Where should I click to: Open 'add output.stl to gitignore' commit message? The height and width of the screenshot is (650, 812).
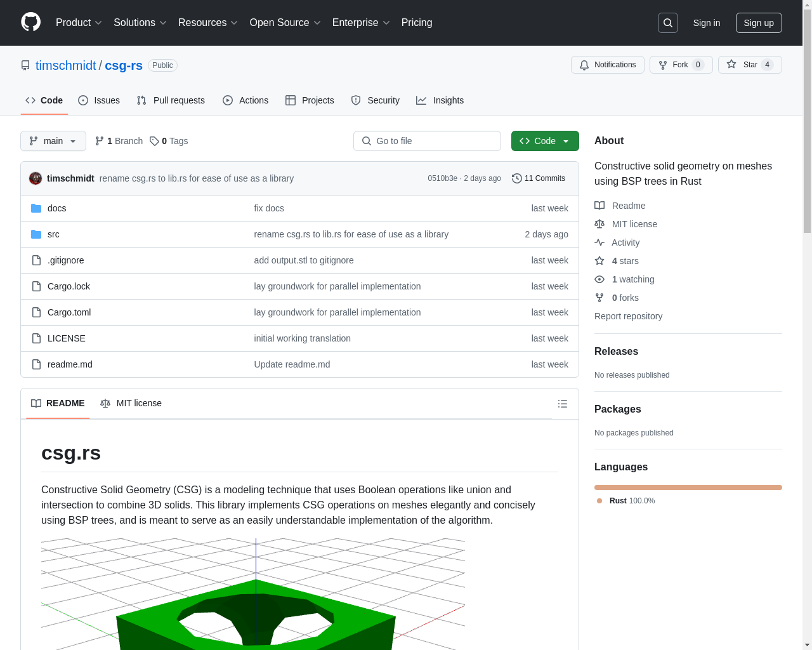(304, 260)
